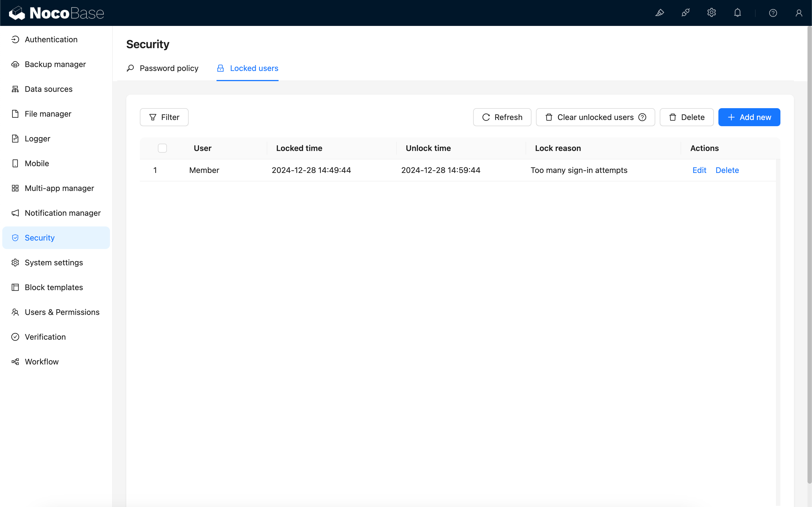
Task: Click the help icon in Clear unlocked users
Action: [642, 117]
